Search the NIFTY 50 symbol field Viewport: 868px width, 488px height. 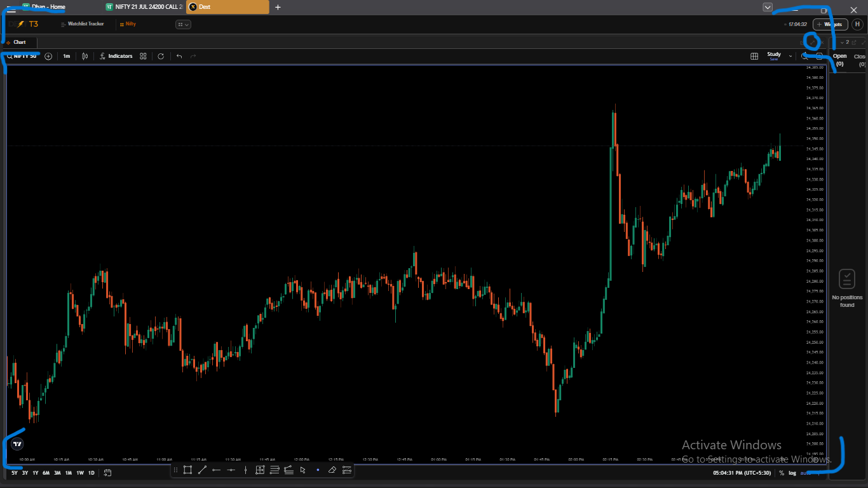point(22,56)
